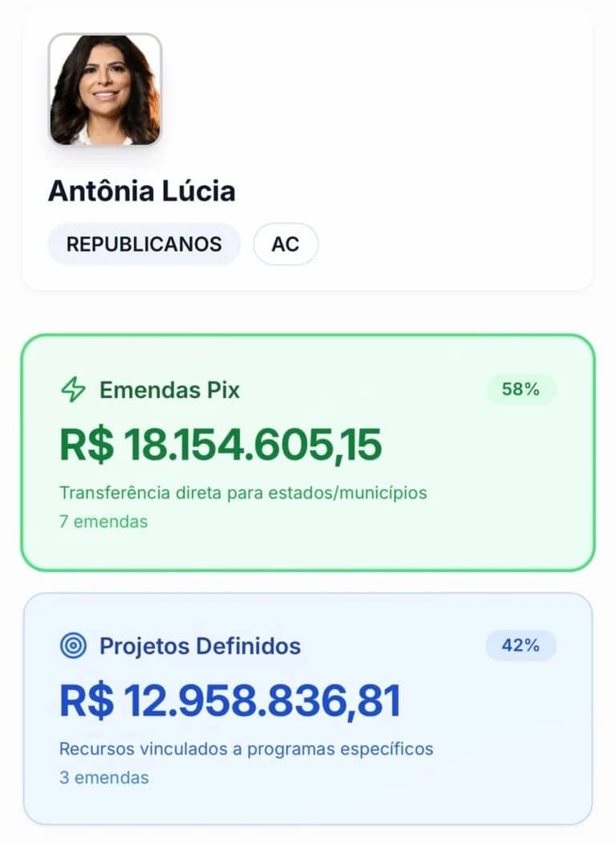The image size is (616, 844).
Task: Click the R$ 18.154.605,15 amount
Action: tap(221, 444)
